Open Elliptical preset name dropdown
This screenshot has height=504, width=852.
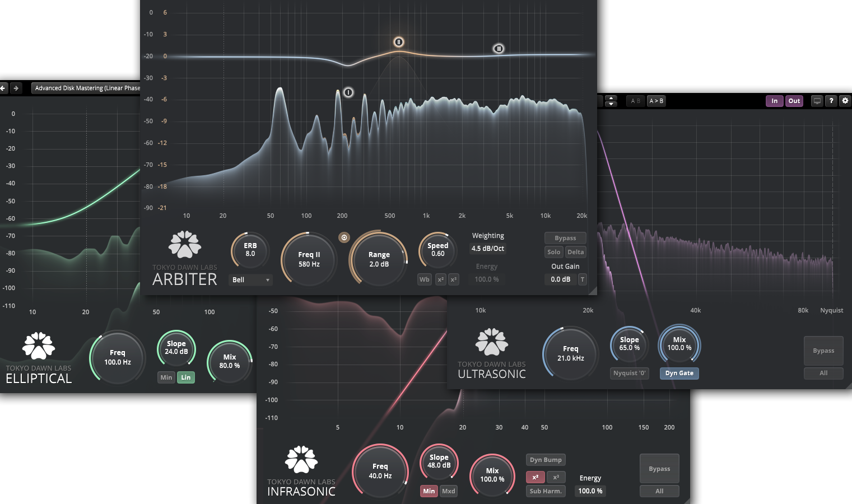86,88
